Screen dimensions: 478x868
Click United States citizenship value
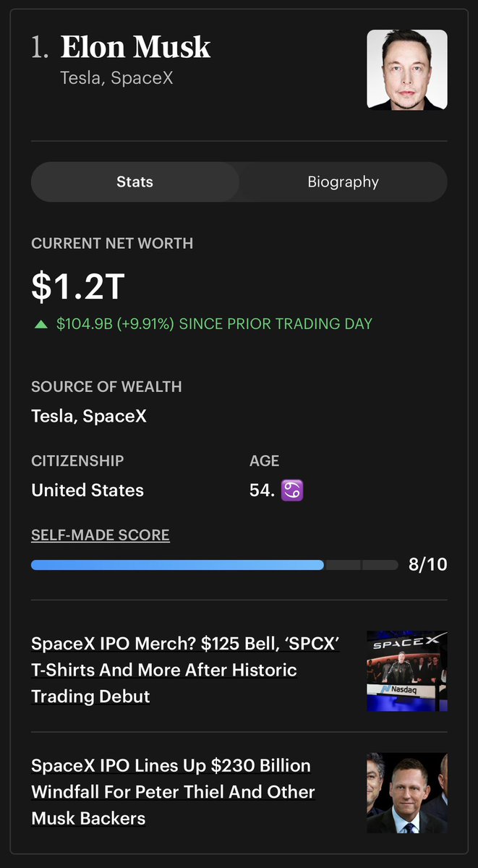88,490
